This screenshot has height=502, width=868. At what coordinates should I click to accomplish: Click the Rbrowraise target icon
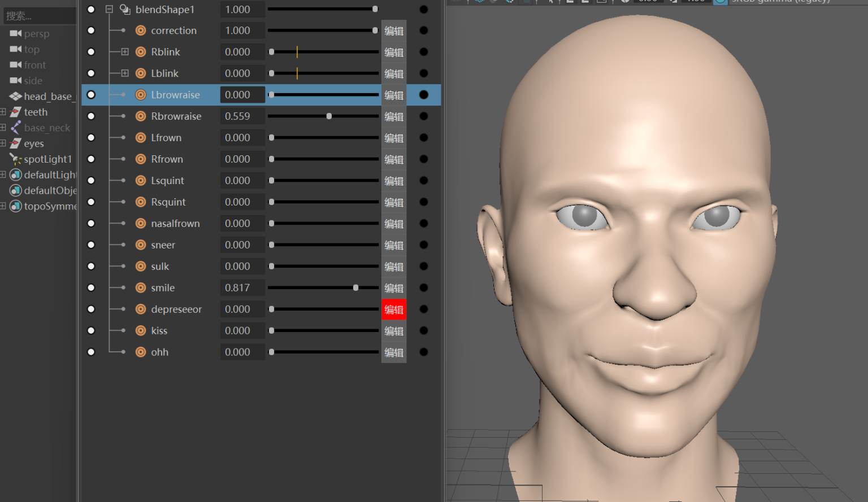pyautogui.click(x=141, y=116)
